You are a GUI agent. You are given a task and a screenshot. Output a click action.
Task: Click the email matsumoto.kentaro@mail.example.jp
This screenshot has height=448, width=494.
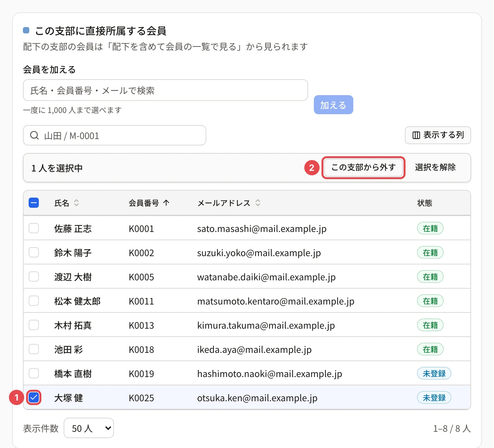[x=276, y=301]
